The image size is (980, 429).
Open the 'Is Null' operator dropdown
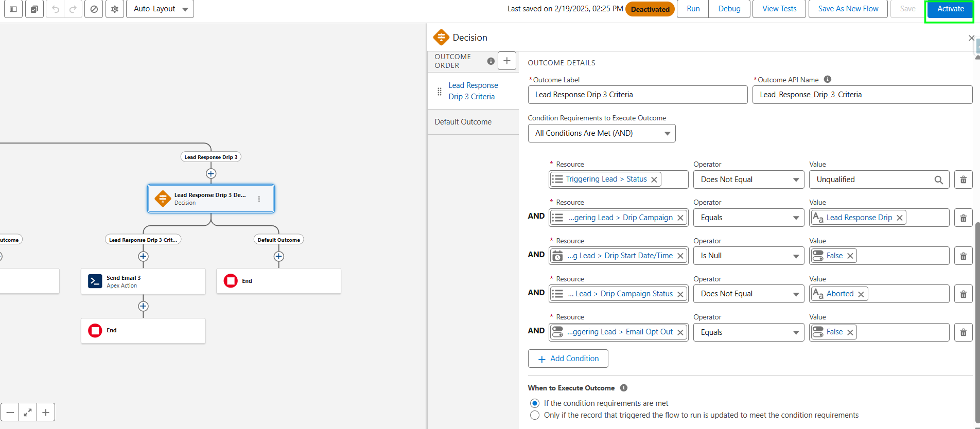click(749, 256)
